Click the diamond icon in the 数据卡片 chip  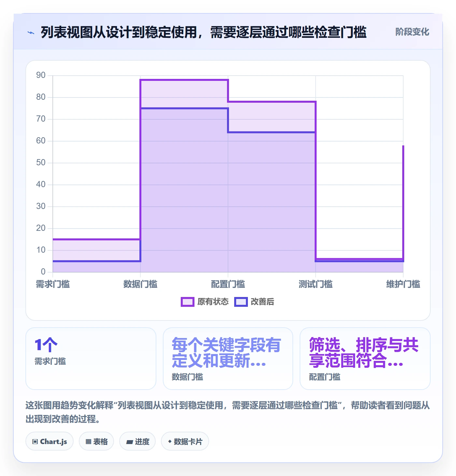click(x=170, y=441)
